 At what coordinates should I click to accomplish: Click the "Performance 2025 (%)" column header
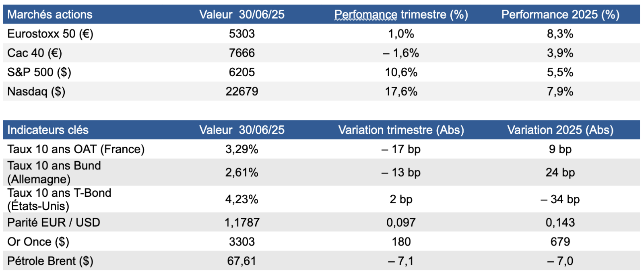coord(560,15)
